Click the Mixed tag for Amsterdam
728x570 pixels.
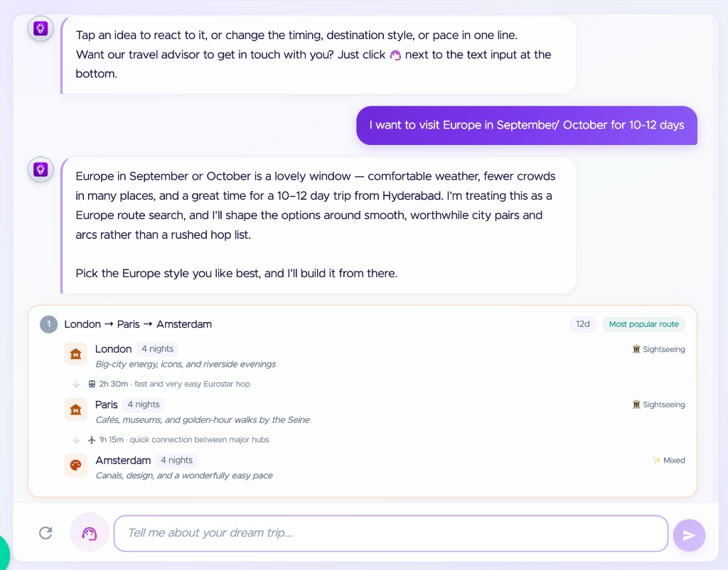click(668, 461)
